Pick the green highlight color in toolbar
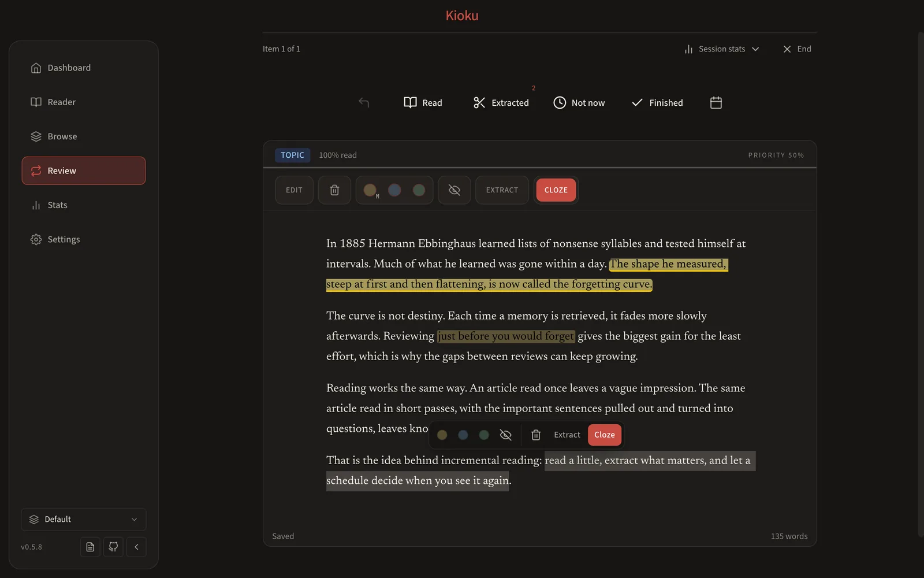Viewport: 924px width, 578px height. point(419,190)
